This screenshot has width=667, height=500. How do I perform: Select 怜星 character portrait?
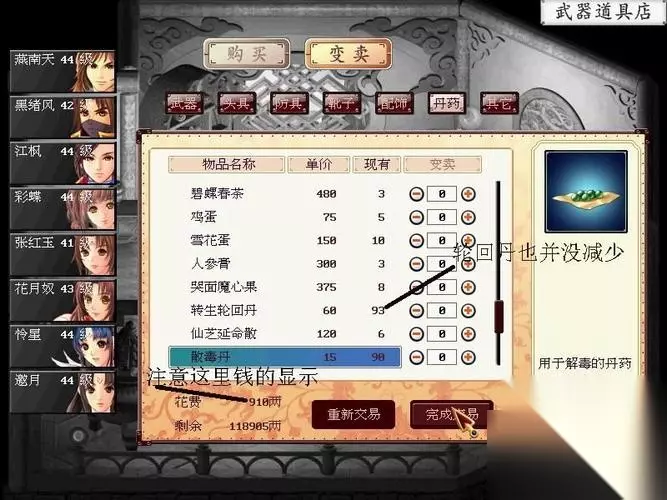pos(63,346)
